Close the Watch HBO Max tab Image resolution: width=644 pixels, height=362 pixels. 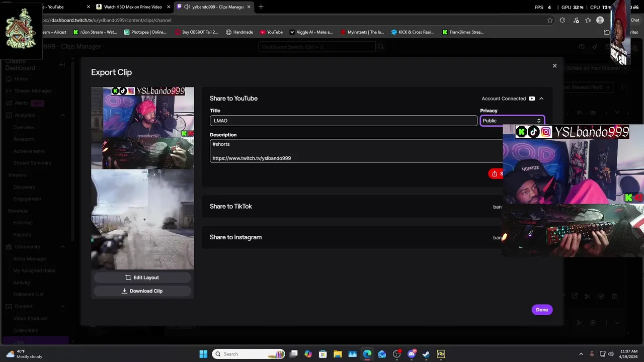coord(168,7)
